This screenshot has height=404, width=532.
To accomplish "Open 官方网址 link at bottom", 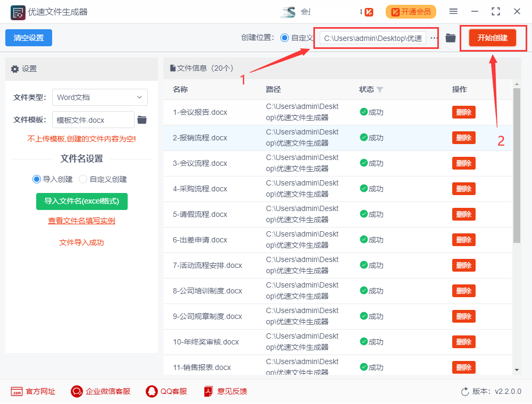I will (33, 391).
